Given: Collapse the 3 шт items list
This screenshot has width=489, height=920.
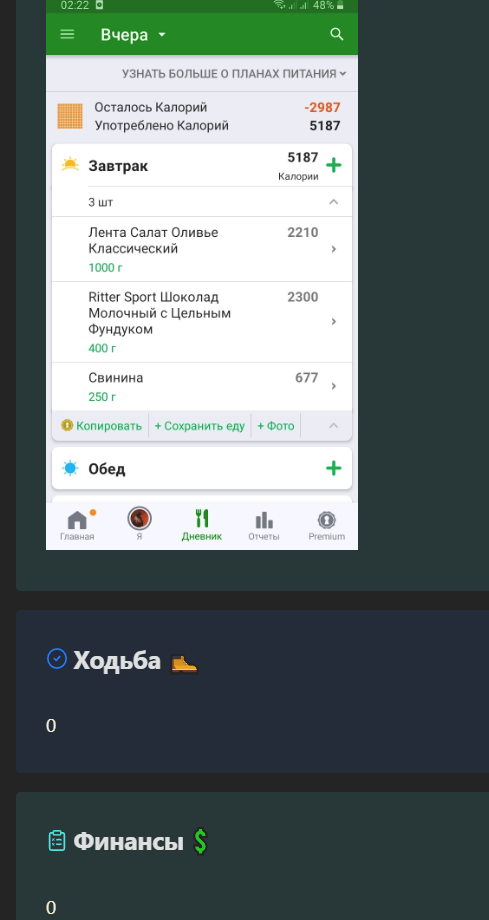Looking at the screenshot, I should (x=333, y=202).
